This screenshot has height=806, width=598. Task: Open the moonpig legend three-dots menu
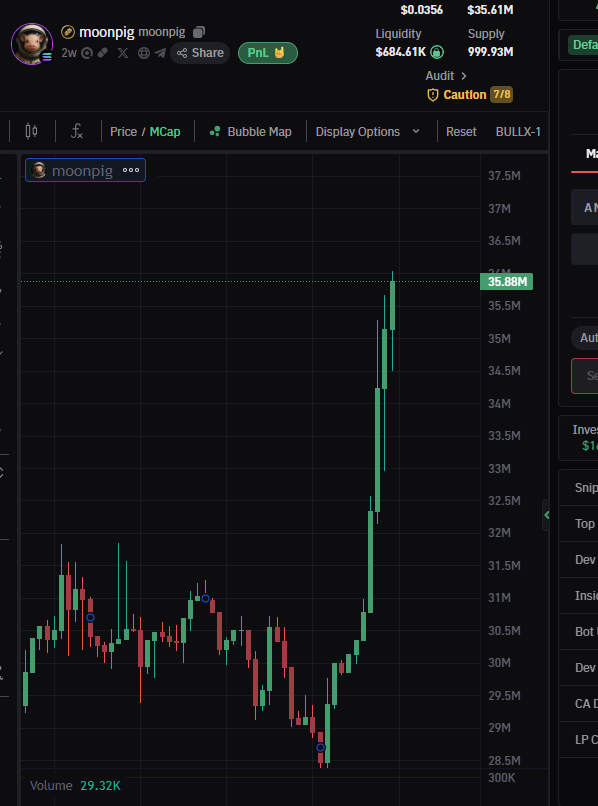pos(131,170)
